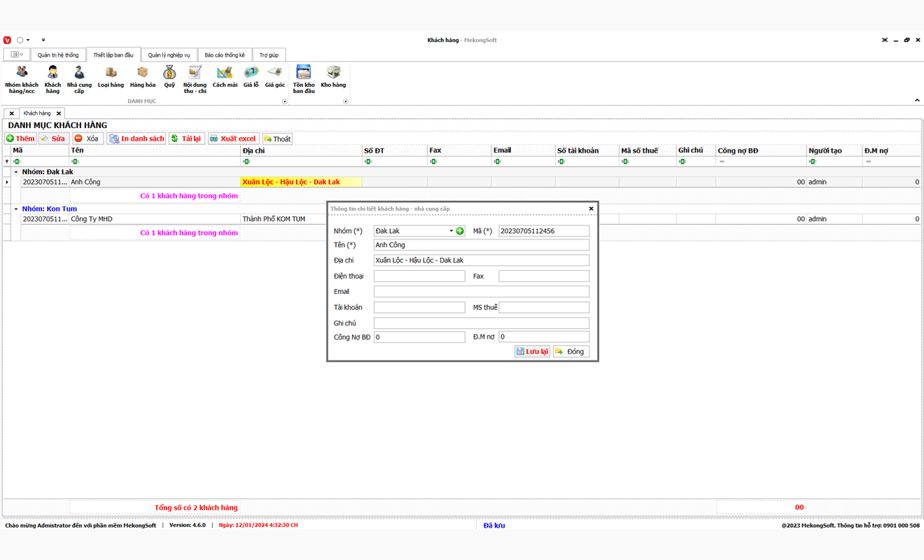Close the customer detail dialog
This screenshot has width=924, height=560.
pyautogui.click(x=591, y=209)
